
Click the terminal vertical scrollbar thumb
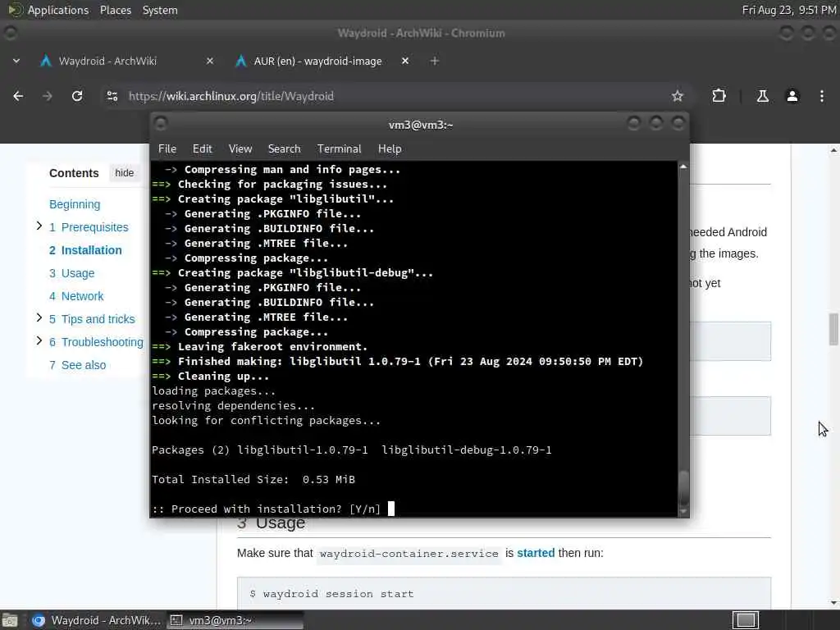point(683,489)
